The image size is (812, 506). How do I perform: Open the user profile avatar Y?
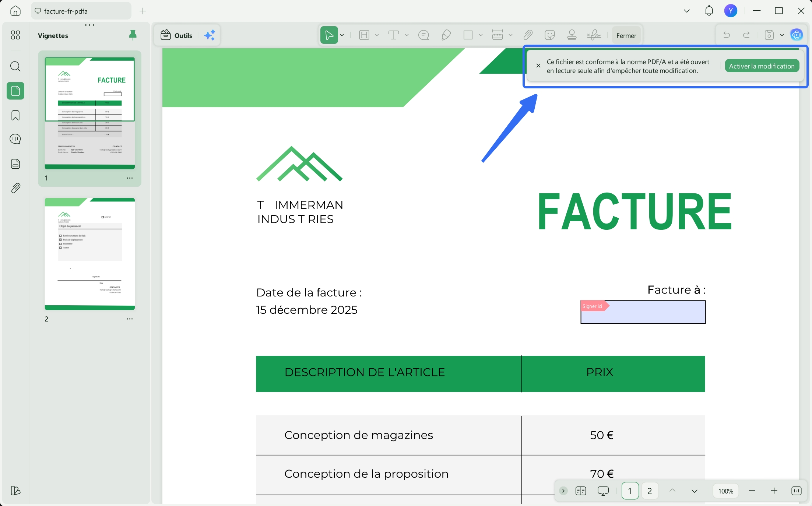point(731,11)
